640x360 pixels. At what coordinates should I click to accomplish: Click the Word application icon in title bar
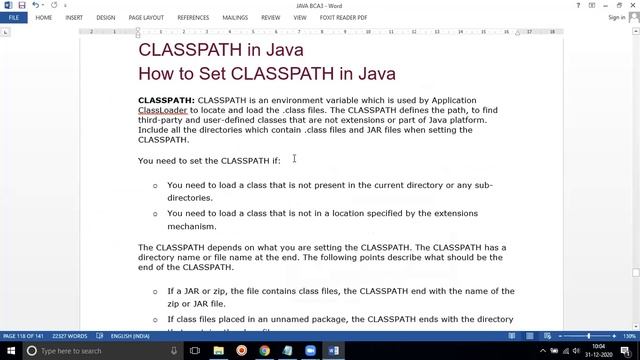8,5
